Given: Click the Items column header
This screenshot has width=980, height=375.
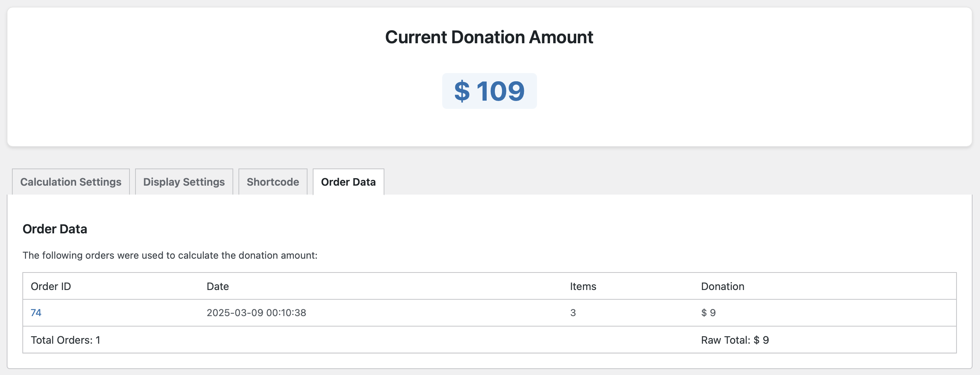Looking at the screenshot, I should (583, 287).
